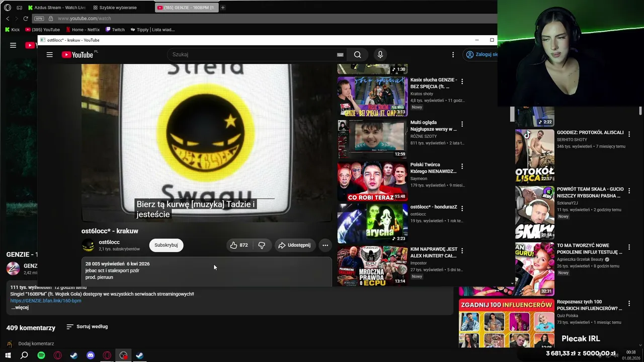Reload the page with the refresh icon

tap(26, 19)
